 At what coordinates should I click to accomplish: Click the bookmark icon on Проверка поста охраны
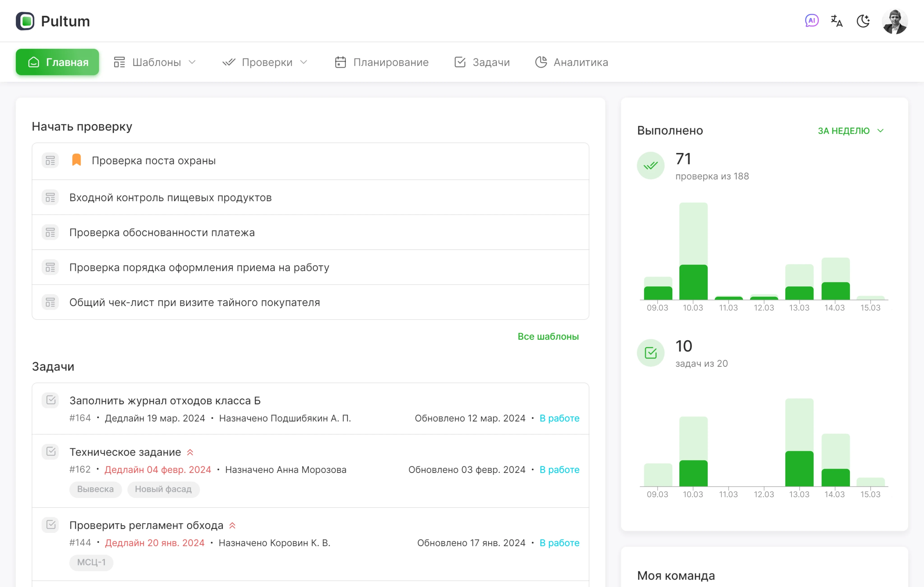coord(76,160)
